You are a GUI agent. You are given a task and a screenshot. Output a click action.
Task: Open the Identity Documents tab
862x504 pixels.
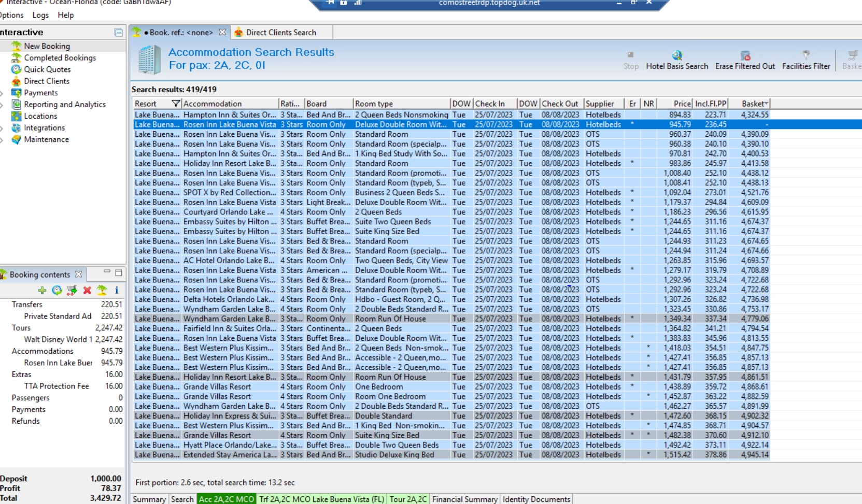pyautogui.click(x=536, y=499)
